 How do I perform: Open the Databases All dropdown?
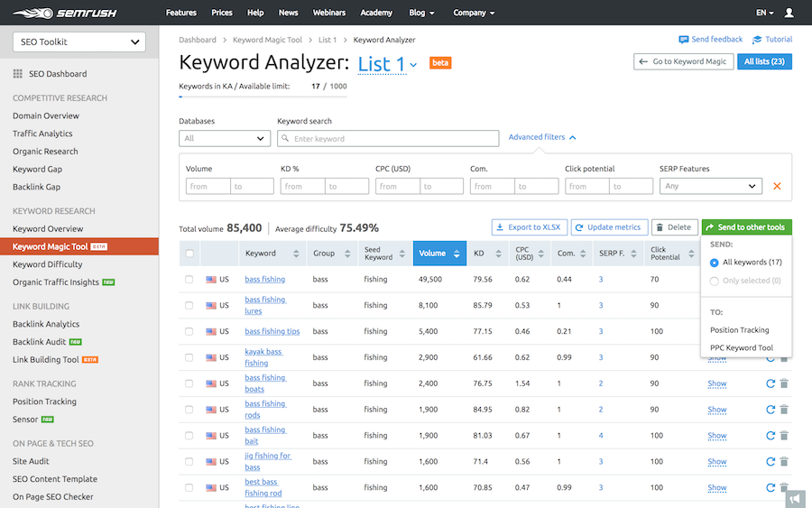[225, 138]
